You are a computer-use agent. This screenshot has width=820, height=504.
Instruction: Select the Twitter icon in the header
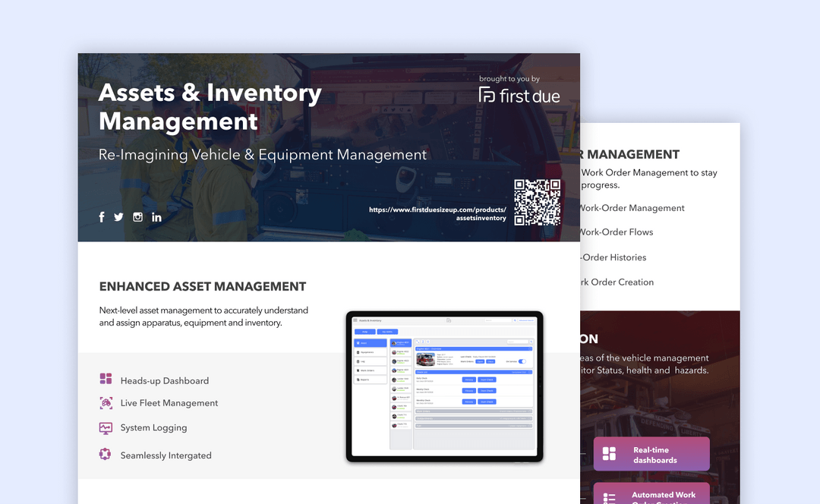pos(118,216)
